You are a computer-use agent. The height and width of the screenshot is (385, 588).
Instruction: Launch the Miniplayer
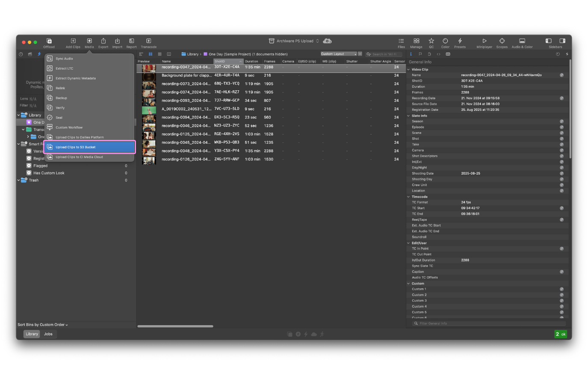point(484,41)
